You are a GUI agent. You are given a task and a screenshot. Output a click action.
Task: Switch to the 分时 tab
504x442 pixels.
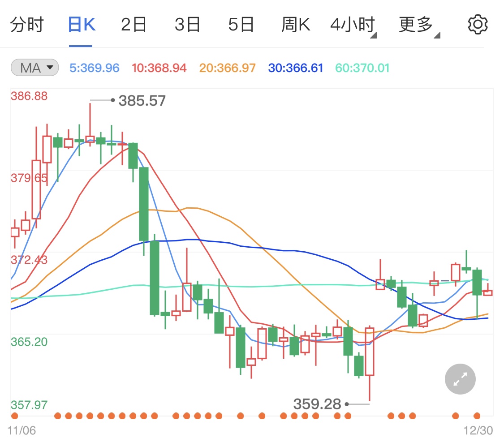click(27, 25)
